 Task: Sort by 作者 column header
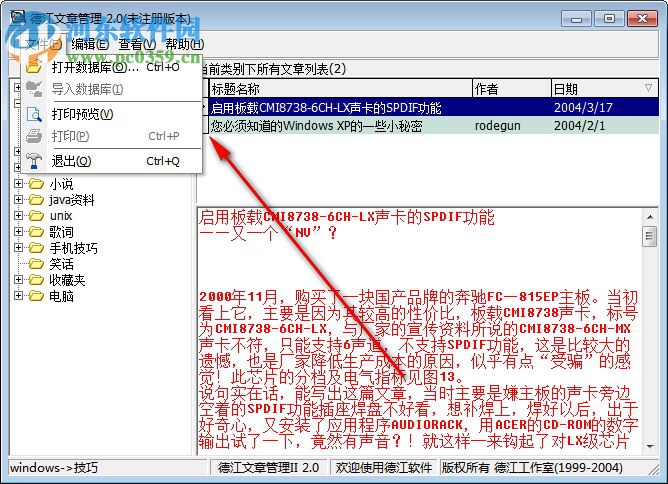(x=512, y=89)
